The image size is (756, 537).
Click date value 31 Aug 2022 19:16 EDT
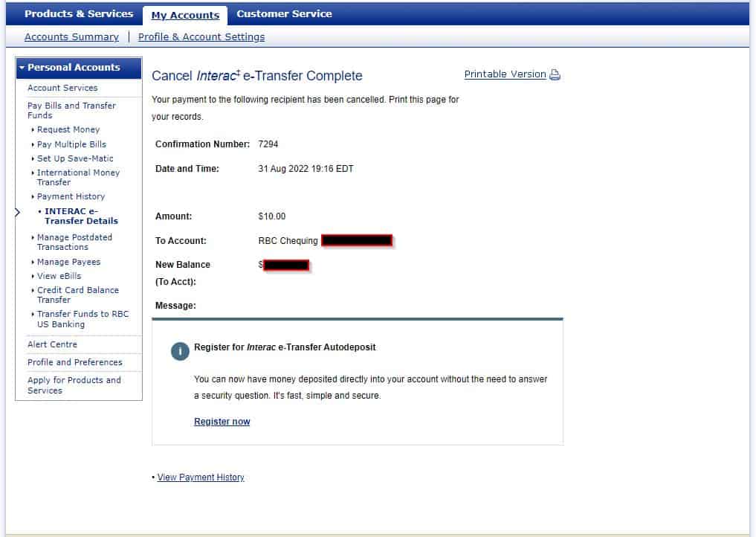click(x=306, y=169)
